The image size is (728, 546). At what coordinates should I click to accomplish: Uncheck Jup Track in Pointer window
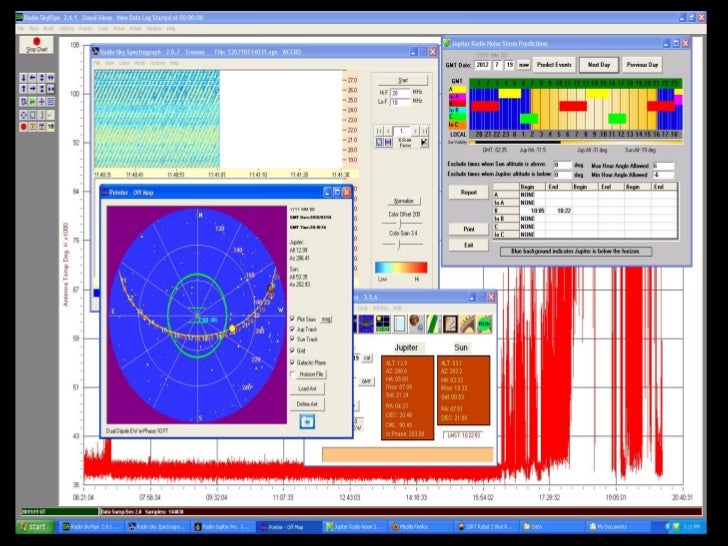click(x=292, y=329)
